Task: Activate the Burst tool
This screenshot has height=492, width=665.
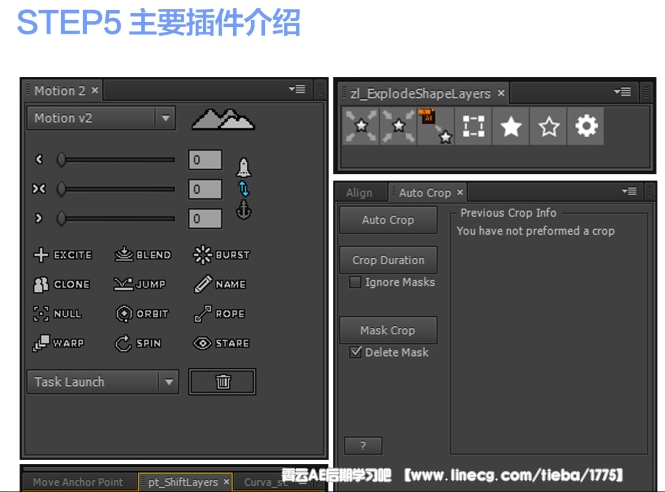Action: [221, 254]
